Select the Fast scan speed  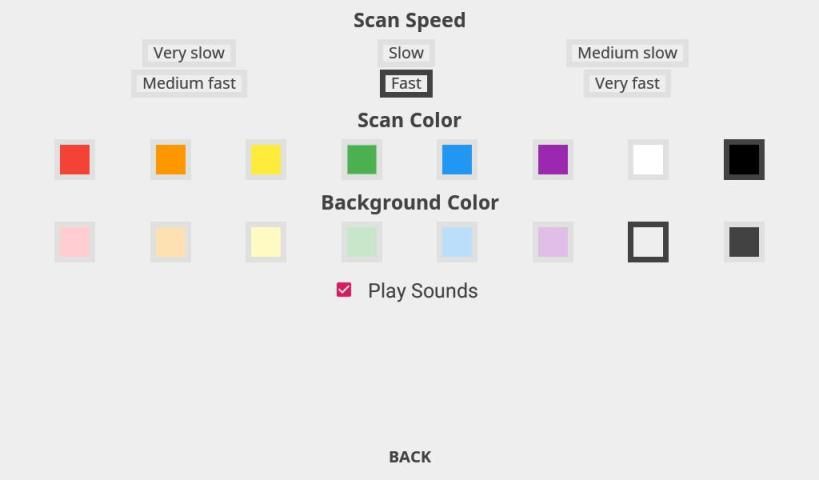pyautogui.click(x=406, y=83)
